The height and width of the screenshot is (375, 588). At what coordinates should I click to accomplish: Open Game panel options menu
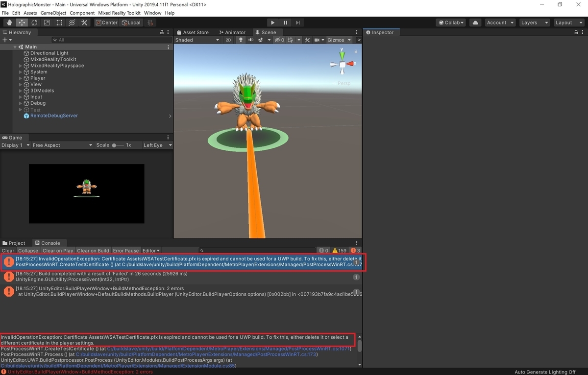(x=169, y=138)
